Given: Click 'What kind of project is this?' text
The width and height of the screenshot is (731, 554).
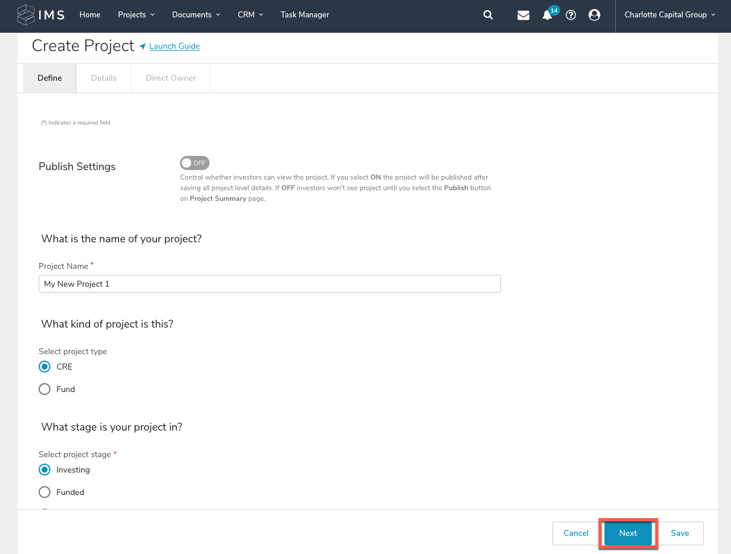Looking at the screenshot, I should coord(107,324).
